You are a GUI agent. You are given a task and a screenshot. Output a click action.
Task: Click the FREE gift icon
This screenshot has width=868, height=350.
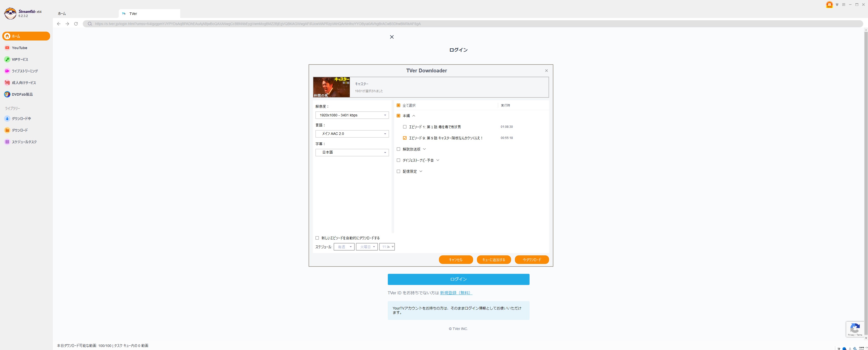pyautogui.click(x=829, y=5)
